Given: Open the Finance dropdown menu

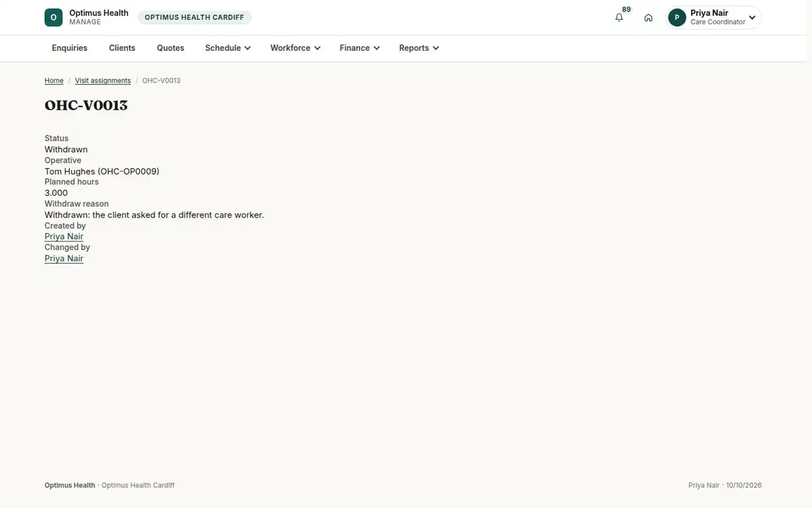Looking at the screenshot, I should 360,48.
